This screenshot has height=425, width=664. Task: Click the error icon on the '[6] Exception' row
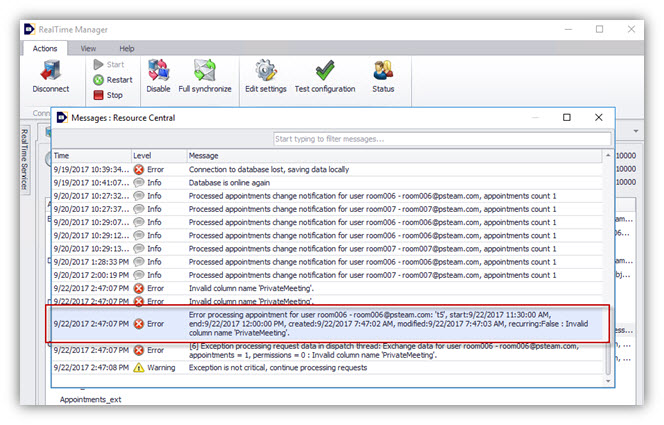click(x=138, y=350)
